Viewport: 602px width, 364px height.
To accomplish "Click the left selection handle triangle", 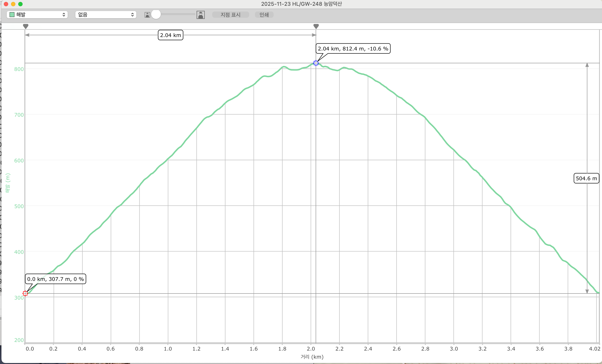I will 26,26.
